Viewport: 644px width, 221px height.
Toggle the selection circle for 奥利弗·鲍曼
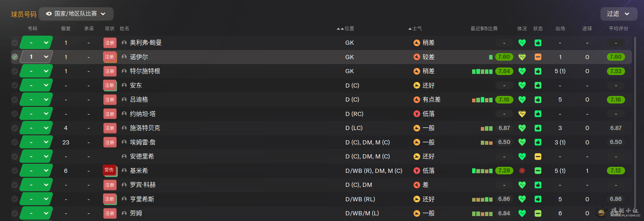(15, 43)
